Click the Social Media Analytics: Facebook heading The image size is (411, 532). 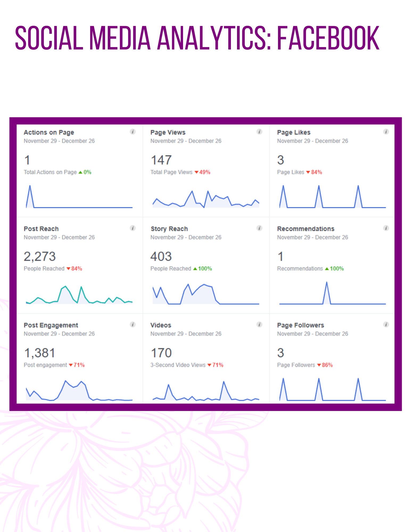[x=197, y=38]
